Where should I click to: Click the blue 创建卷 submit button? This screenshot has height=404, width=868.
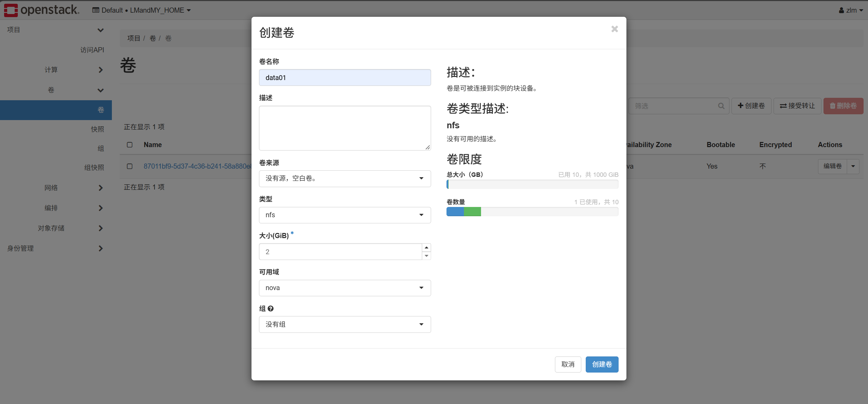tap(602, 364)
